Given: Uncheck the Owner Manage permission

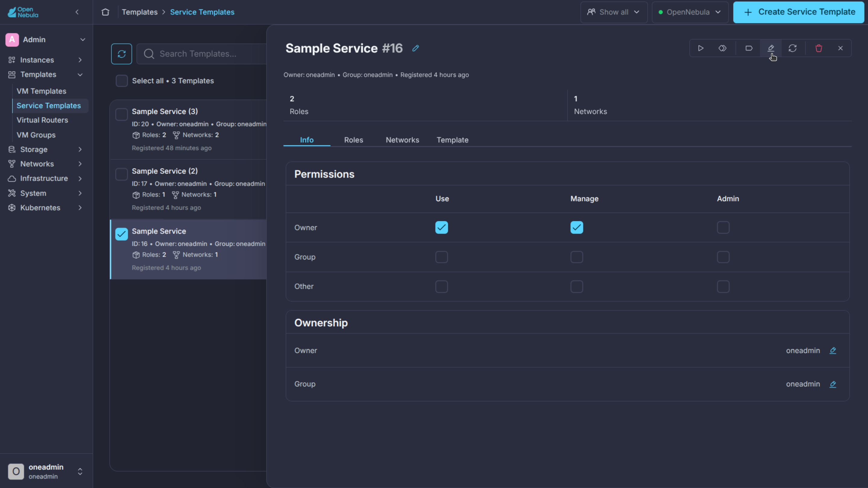Looking at the screenshot, I should tap(577, 228).
